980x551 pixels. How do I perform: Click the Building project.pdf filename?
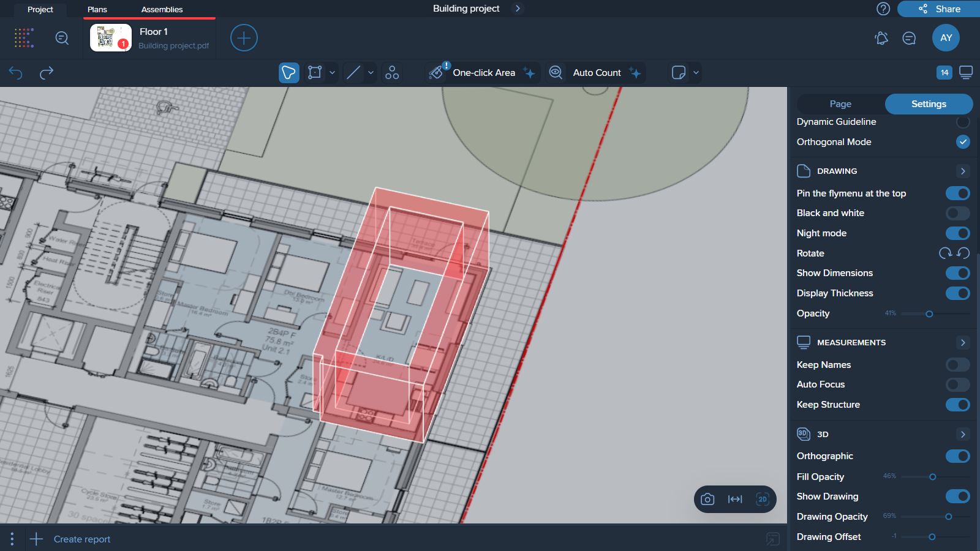[173, 46]
